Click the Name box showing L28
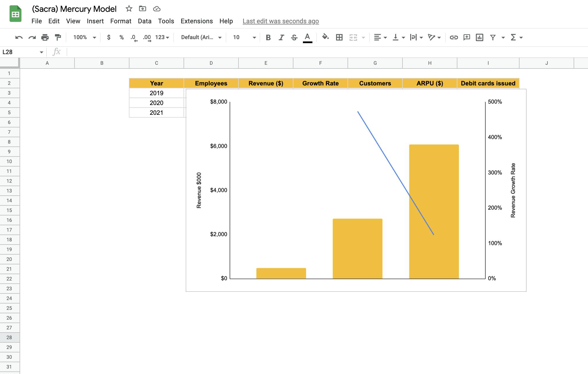 [x=20, y=52]
